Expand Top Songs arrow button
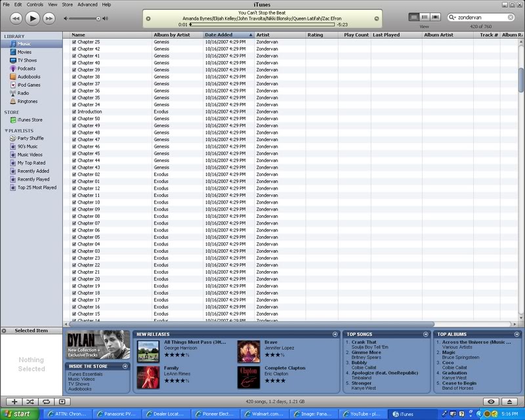The width and height of the screenshot is (525, 420). (425, 334)
